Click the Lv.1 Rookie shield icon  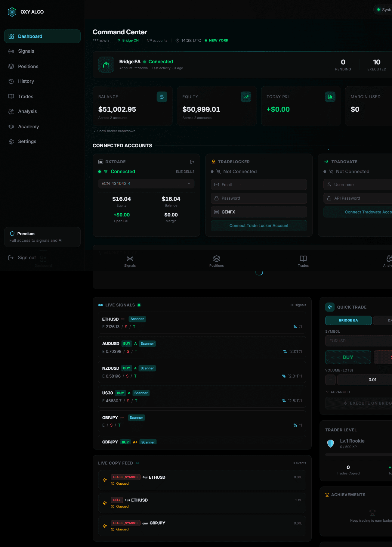[331, 443]
